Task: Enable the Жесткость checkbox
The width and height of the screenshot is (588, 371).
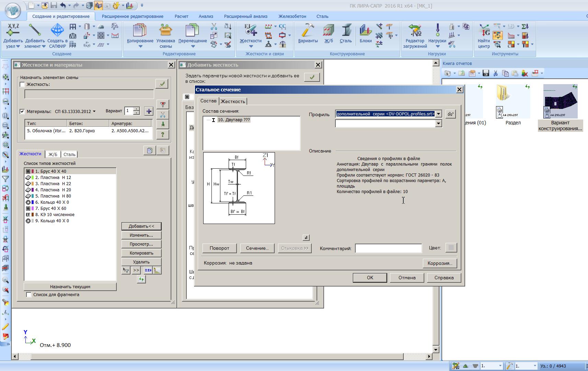Action: (23, 85)
